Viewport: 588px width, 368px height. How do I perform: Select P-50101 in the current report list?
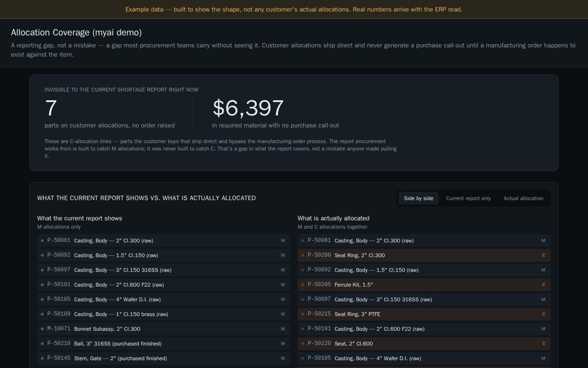(164, 285)
